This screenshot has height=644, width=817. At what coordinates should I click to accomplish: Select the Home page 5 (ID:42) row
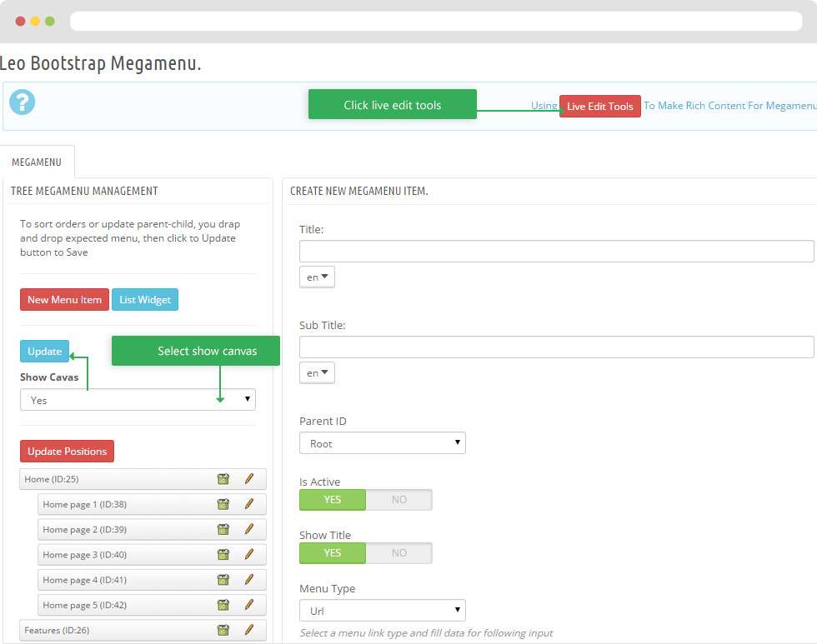coord(152,605)
